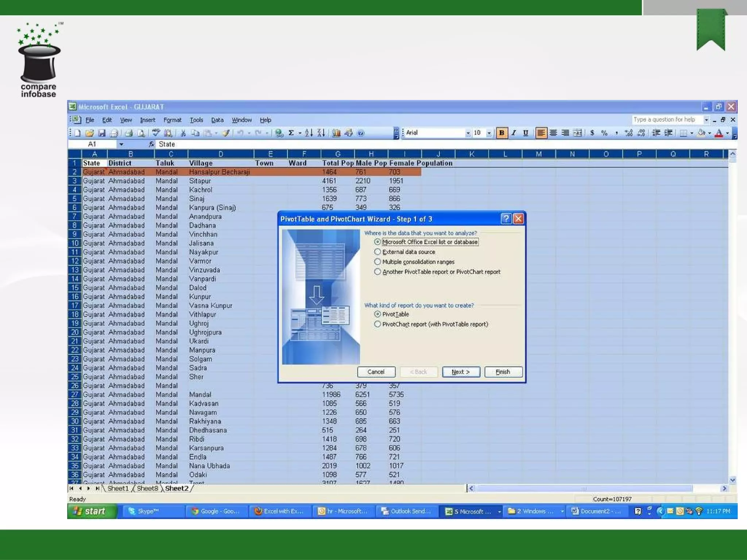Click the Percent Style icon

(604, 133)
